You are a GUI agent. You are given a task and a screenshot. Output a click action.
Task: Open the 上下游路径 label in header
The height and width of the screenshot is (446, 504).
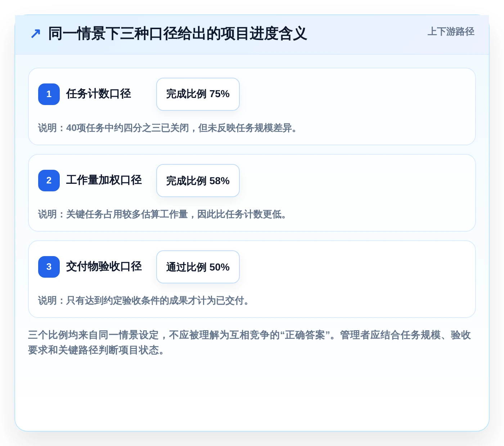click(x=451, y=32)
